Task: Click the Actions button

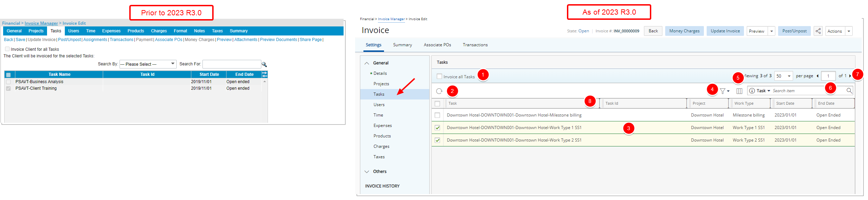Action: pos(835,31)
